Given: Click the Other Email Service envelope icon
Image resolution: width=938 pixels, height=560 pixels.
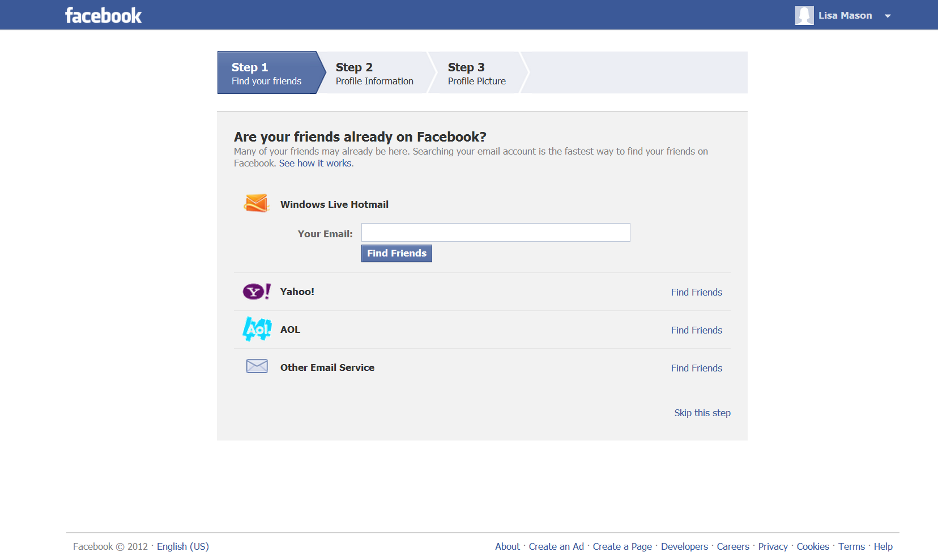Looking at the screenshot, I should (x=257, y=366).
